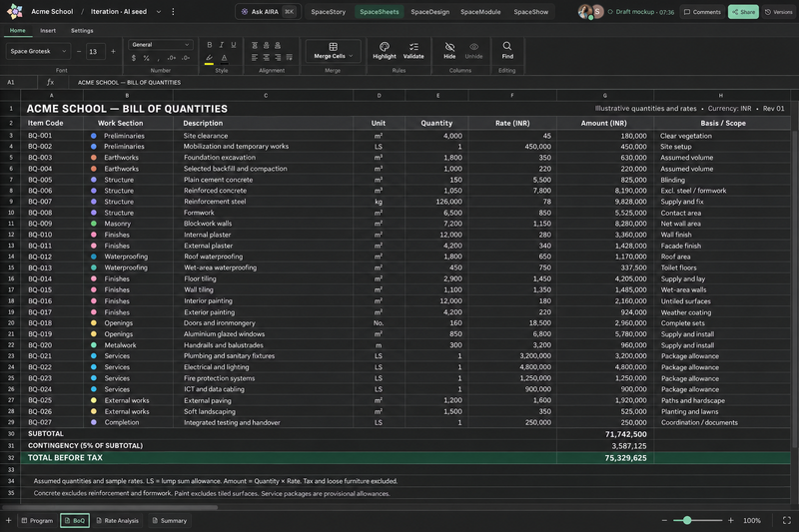Click the increase decimal places icon
Viewport: 799px width, 532px height.
click(172, 58)
